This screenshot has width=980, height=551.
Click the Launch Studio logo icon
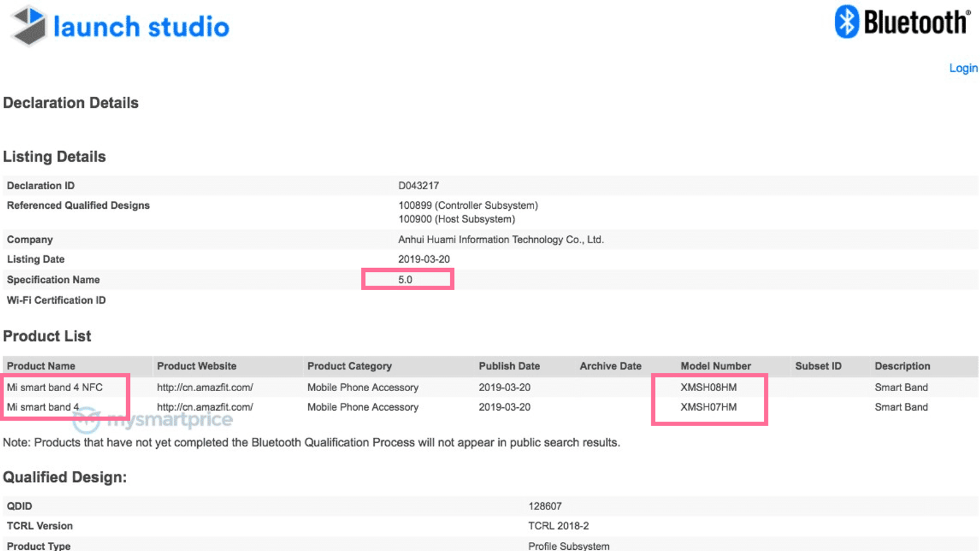coord(29,26)
